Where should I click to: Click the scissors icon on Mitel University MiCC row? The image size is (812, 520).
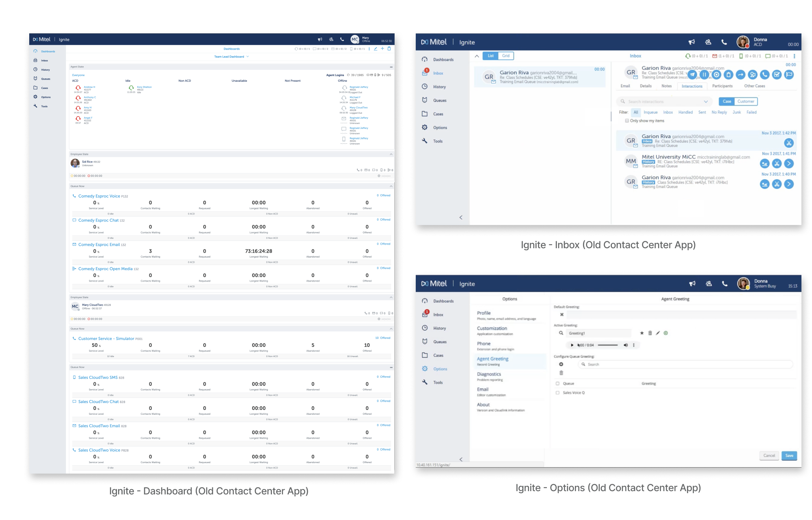[x=777, y=164]
